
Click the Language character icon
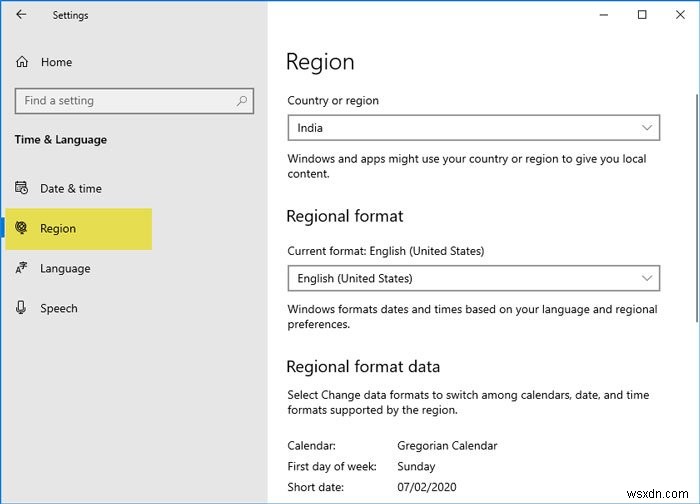[21, 268]
